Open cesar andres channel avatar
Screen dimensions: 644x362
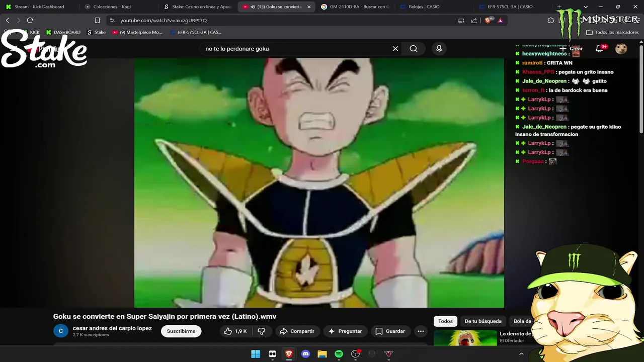coord(61,331)
